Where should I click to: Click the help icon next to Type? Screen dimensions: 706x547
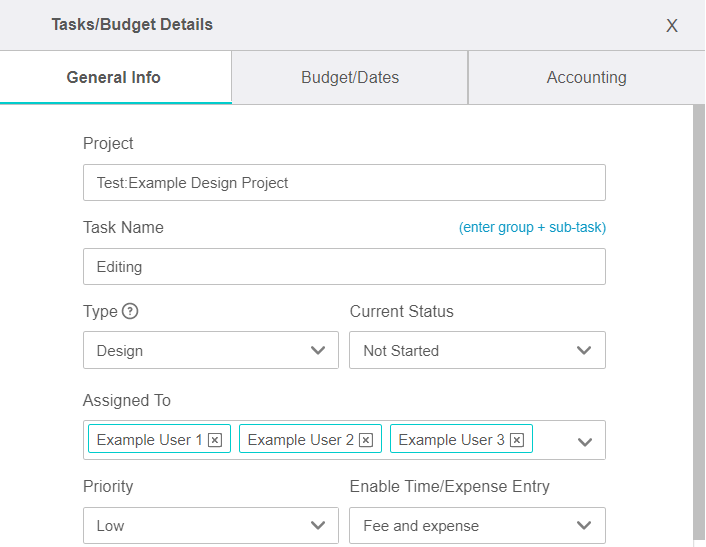(130, 311)
